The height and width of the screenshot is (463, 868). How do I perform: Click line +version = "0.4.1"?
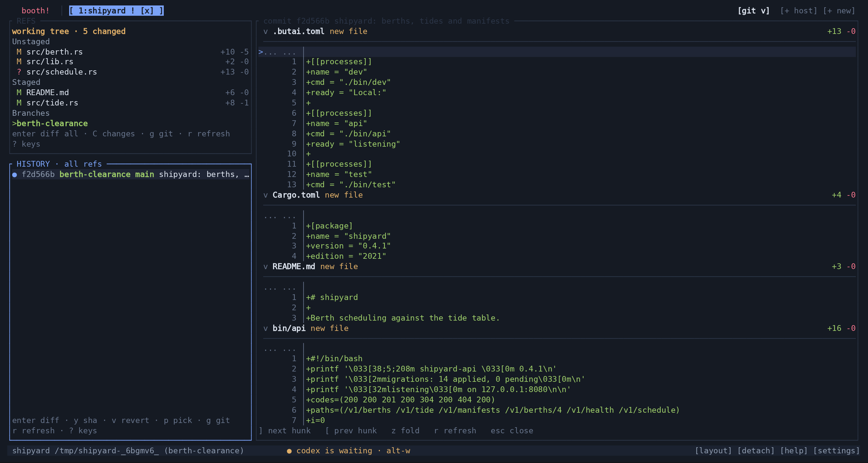click(348, 246)
